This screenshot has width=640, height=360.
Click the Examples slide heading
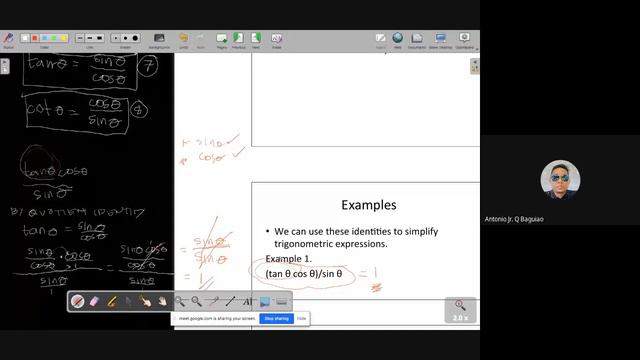click(369, 205)
